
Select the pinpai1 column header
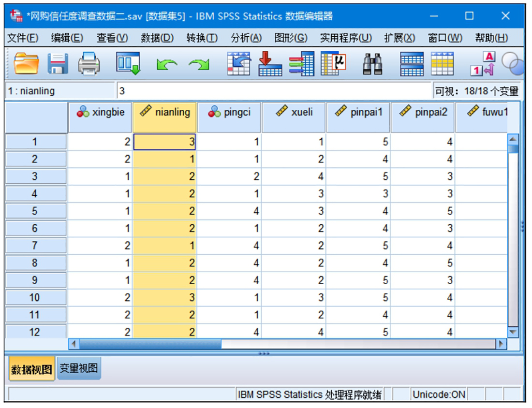tap(358, 113)
